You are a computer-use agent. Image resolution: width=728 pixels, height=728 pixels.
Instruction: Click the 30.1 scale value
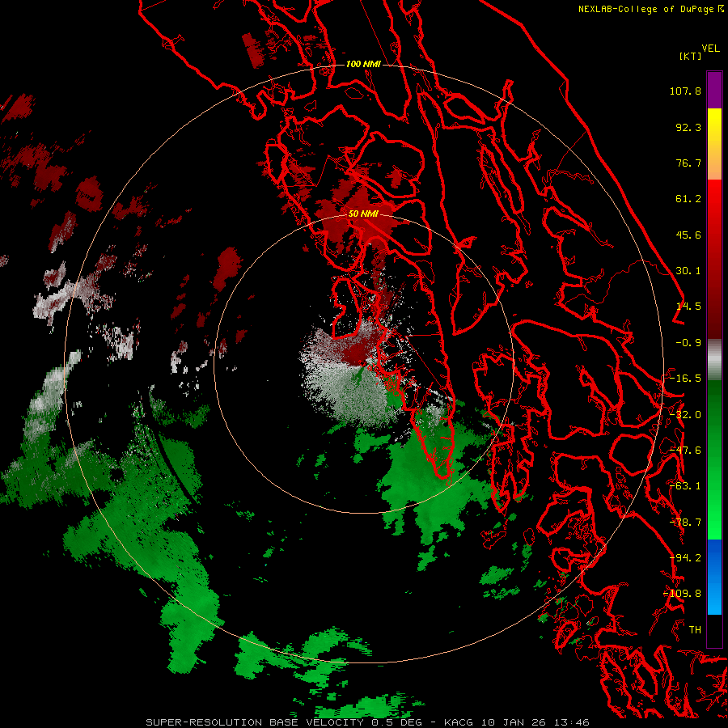pyautogui.click(x=688, y=271)
